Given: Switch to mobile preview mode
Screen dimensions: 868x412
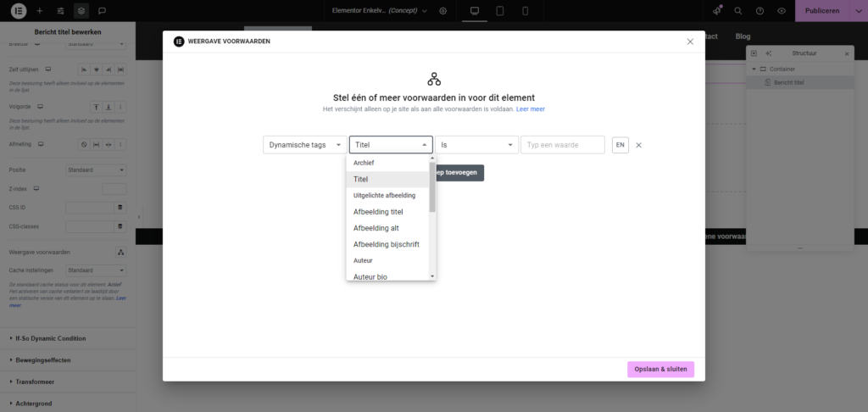Looking at the screenshot, I should [x=526, y=10].
